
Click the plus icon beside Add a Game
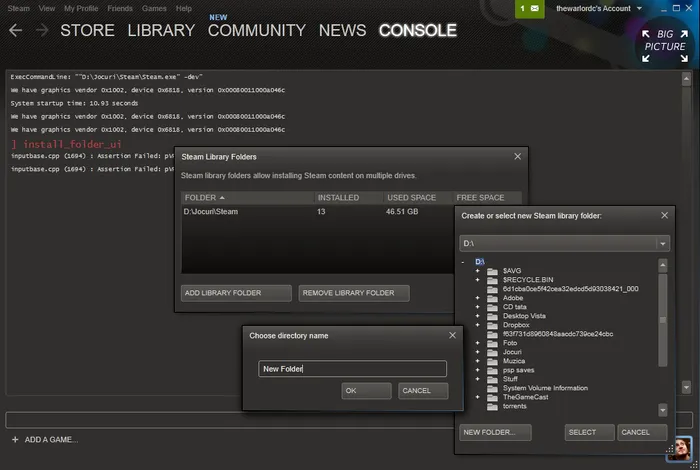(x=15, y=440)
